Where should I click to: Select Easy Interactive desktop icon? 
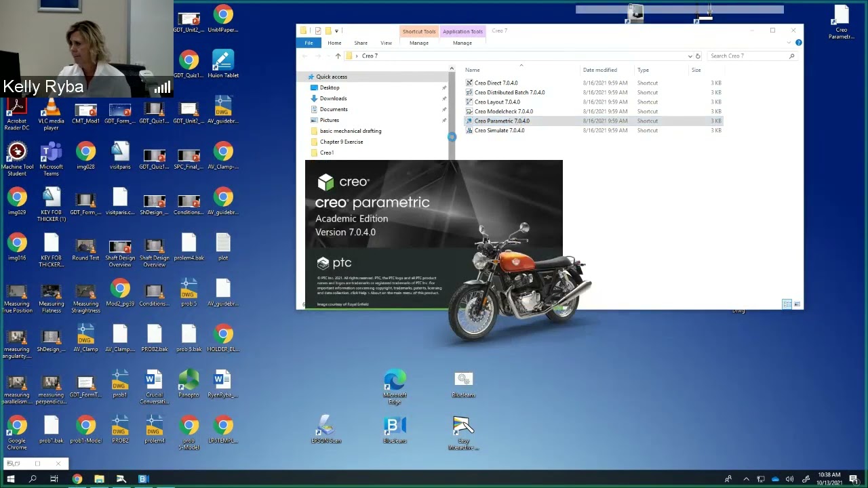coord(463,434)
